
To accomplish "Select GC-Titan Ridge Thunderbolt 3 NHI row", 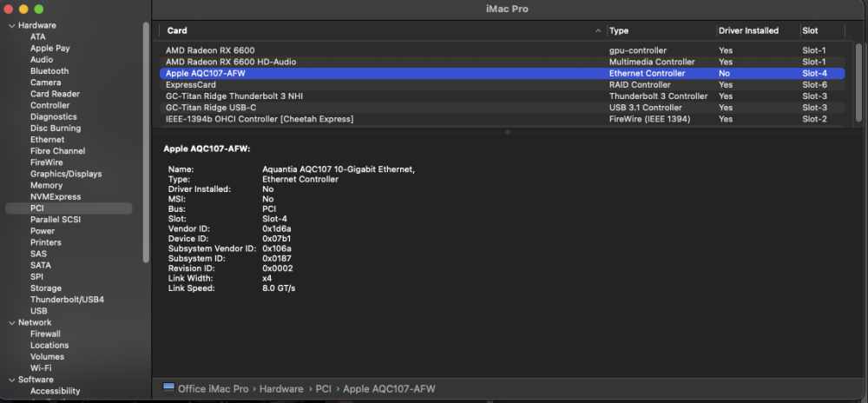I will 502,96.
